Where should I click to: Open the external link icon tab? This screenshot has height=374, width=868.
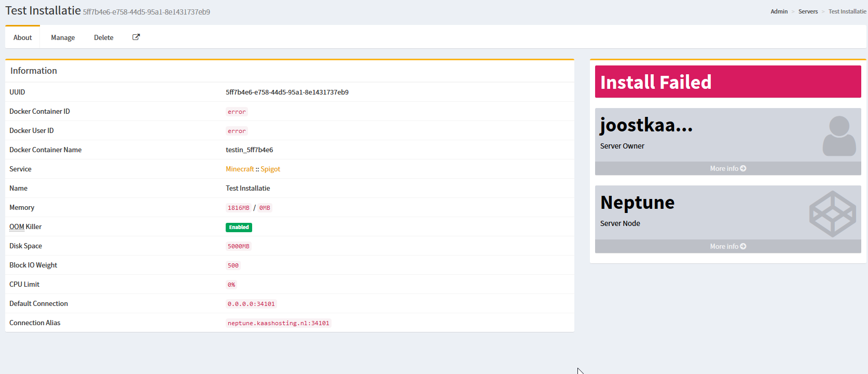point(136,37)
